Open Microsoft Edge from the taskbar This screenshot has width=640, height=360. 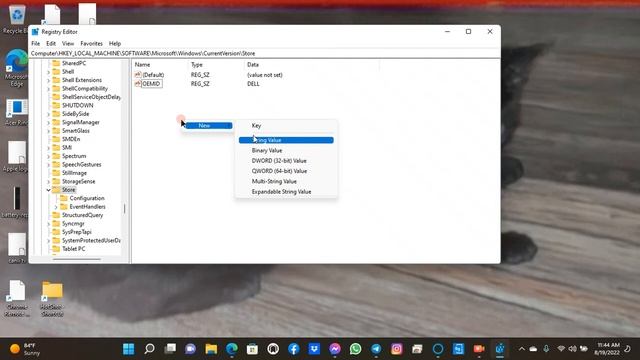tap(232, 349)
